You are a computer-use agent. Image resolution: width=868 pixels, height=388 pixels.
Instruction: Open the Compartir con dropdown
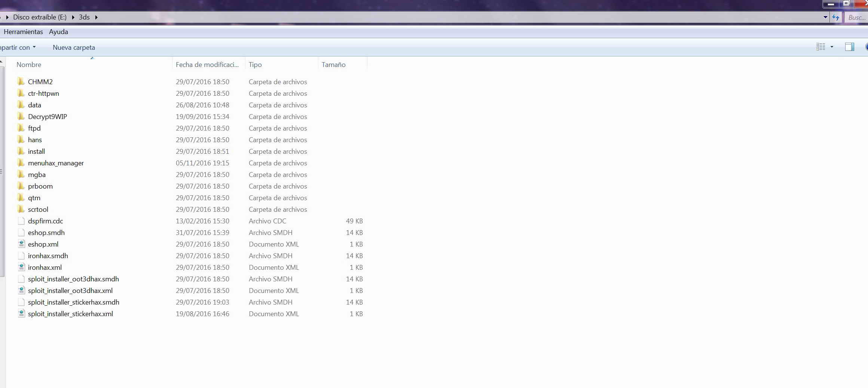tap(18, 48)
